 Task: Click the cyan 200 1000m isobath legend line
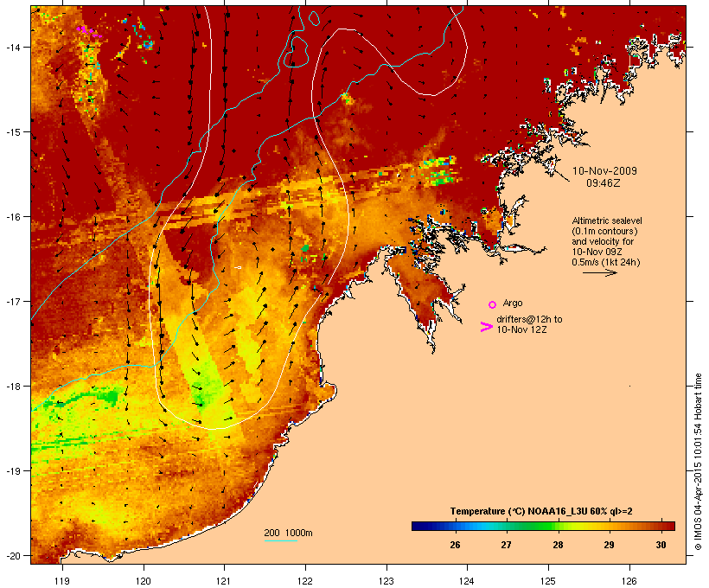click(281, 540)
